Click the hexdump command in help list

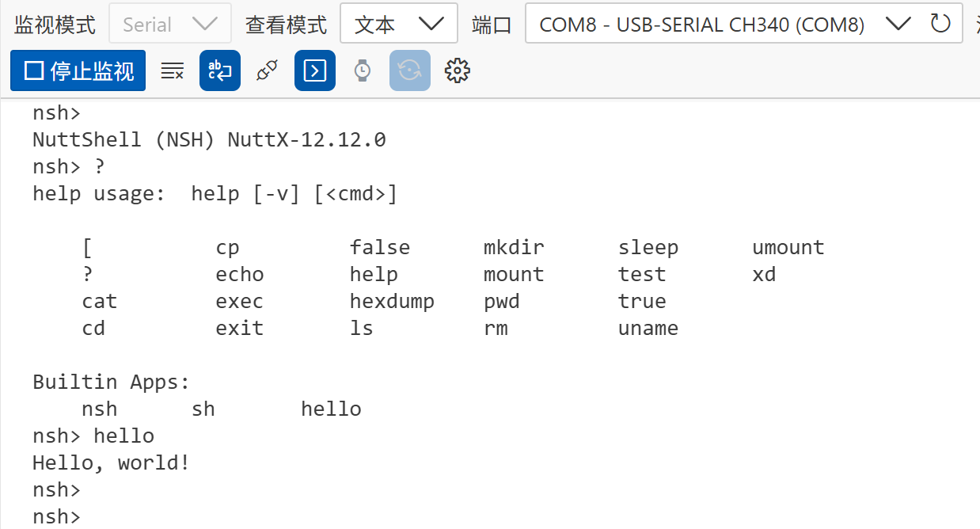392,301
